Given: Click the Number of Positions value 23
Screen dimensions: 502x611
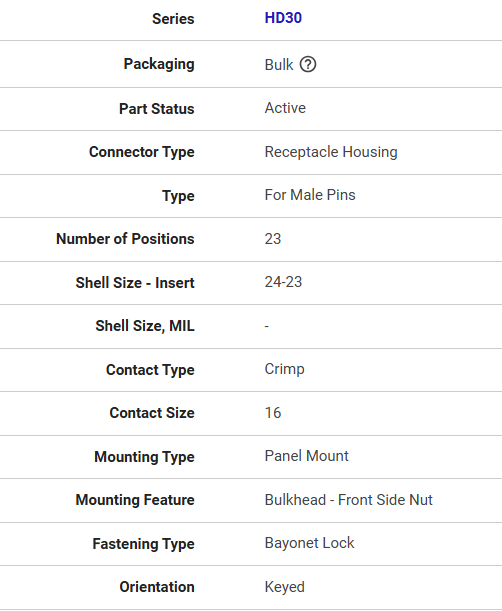Looking at the screenshot, I should [x=272, y=239].
